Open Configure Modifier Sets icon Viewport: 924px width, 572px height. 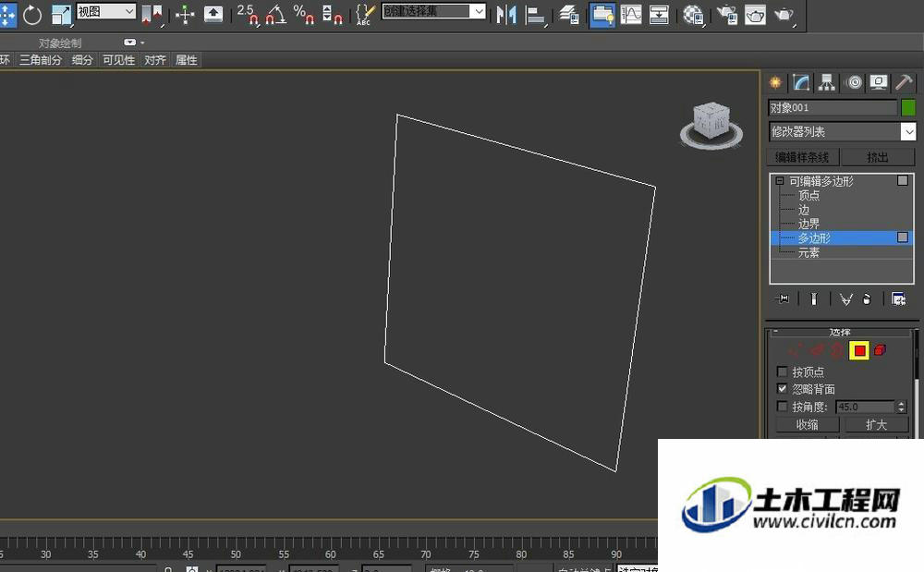[899, 299]
